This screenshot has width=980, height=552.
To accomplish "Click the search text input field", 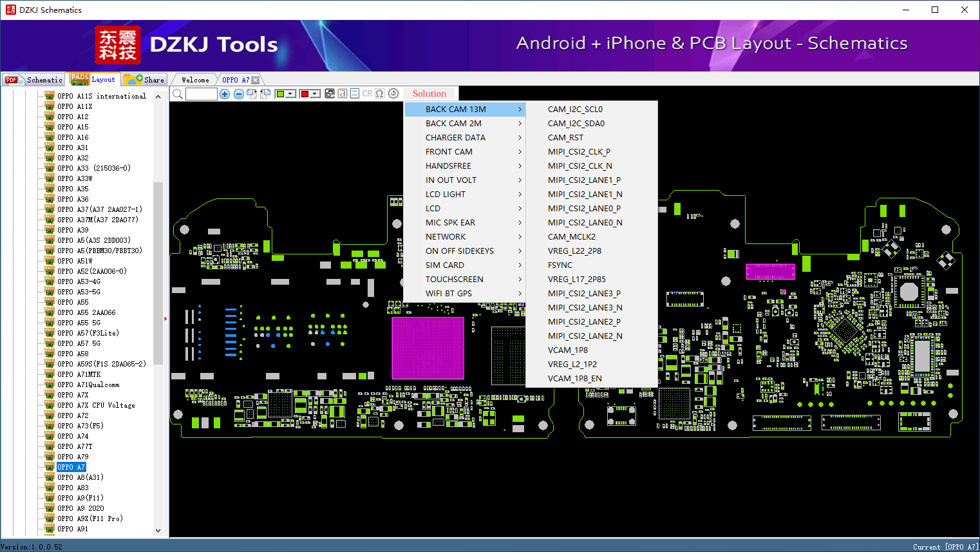I will pyautogui.click(x=202, y=94).
